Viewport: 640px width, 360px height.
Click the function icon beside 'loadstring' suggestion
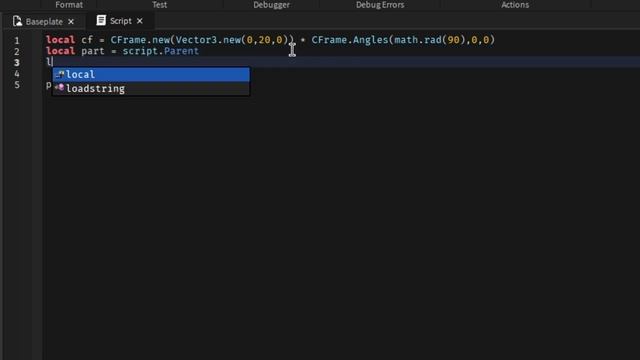(x=60, y=87)
